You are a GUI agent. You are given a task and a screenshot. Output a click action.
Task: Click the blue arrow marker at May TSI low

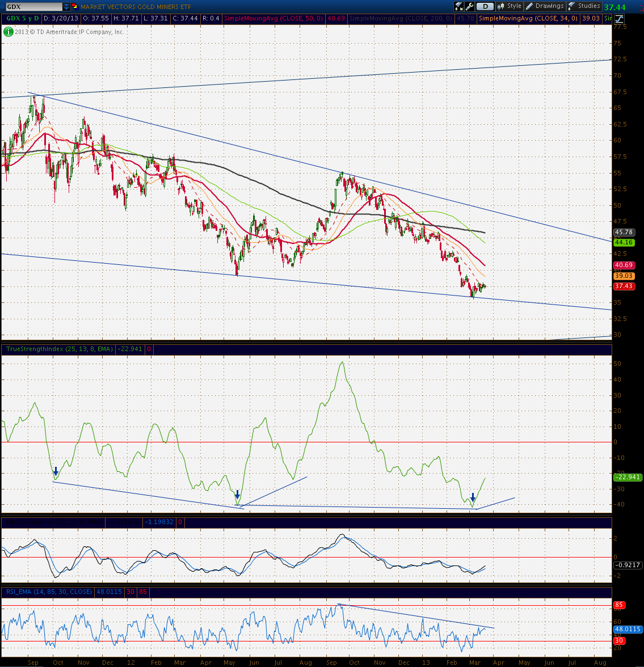(x=238, y=495)
